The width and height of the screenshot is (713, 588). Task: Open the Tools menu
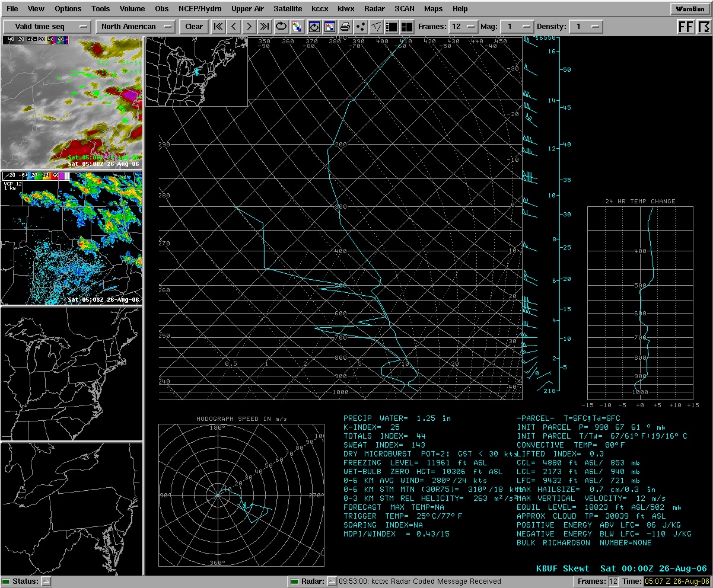101,9
